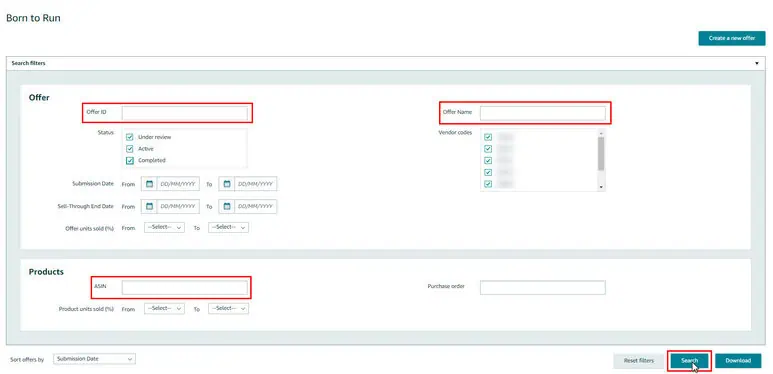773x374 pixels.
Task: Open Sell-Through End Date To calendar icon
Action: 227,206
